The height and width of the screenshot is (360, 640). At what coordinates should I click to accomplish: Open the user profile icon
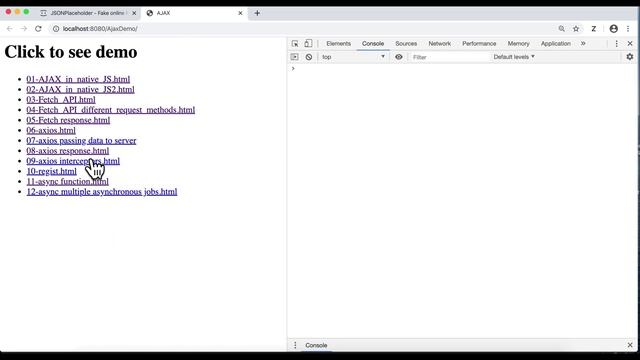(613, 29)
